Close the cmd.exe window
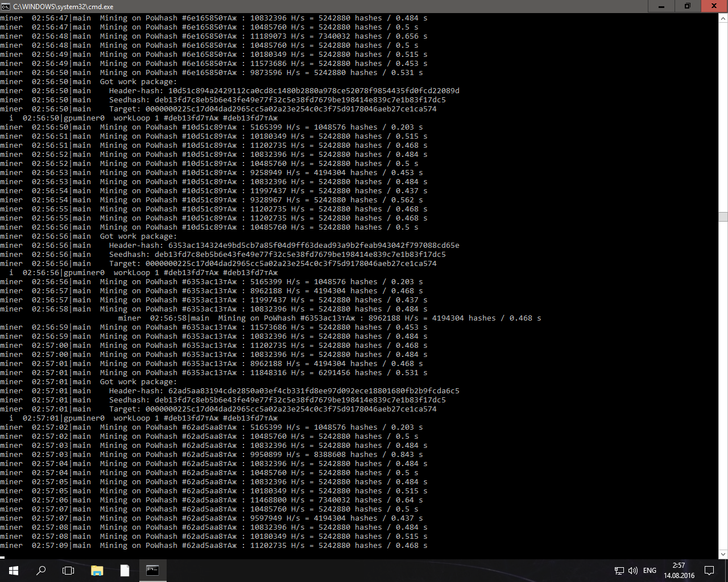 coord(714,6)
